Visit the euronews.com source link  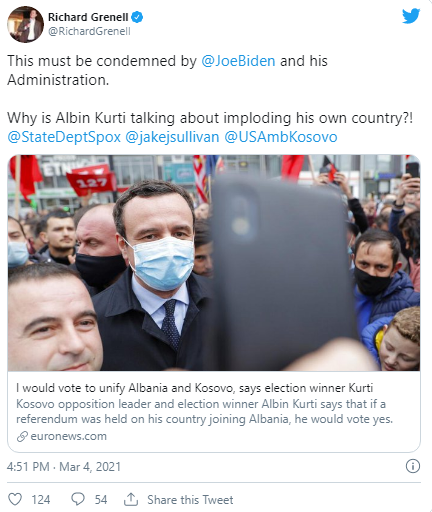coord(68,436)
